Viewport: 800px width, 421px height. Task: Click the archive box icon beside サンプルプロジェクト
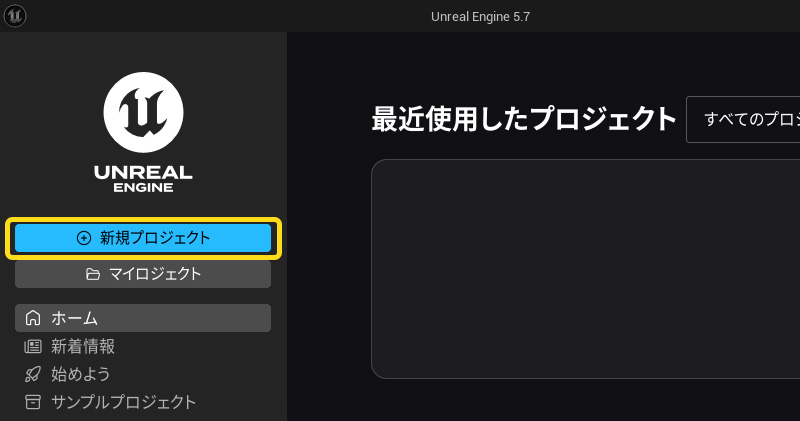tap(33, 402)
